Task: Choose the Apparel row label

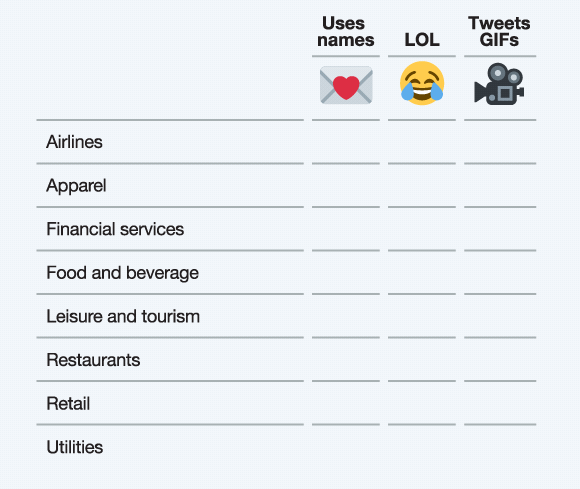Action: (x=76, y=186)
